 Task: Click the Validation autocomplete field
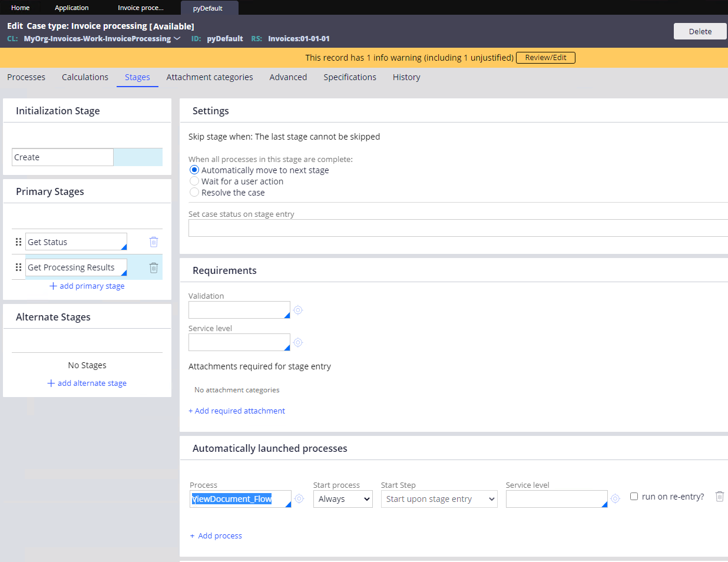coord(239,310)
